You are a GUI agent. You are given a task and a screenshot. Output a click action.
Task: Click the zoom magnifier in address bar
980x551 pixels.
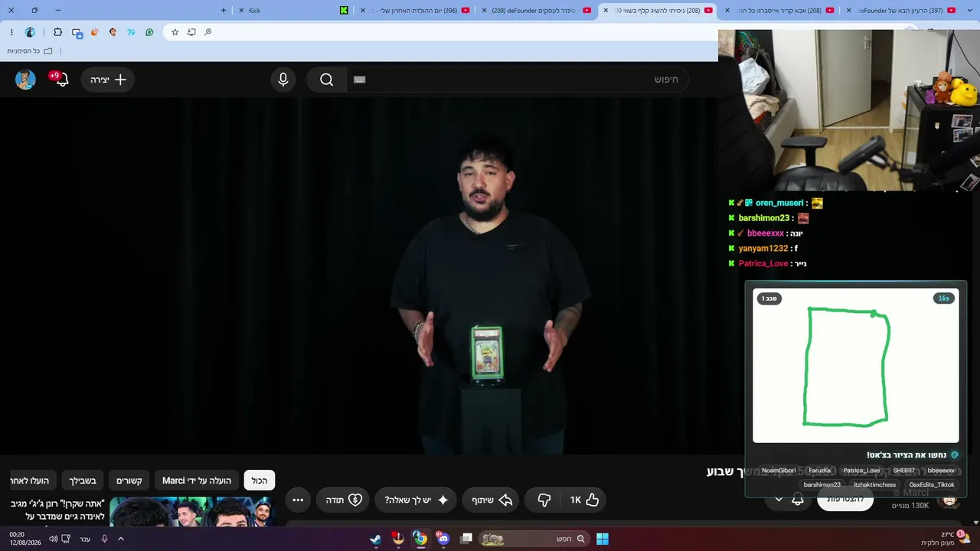207,32
